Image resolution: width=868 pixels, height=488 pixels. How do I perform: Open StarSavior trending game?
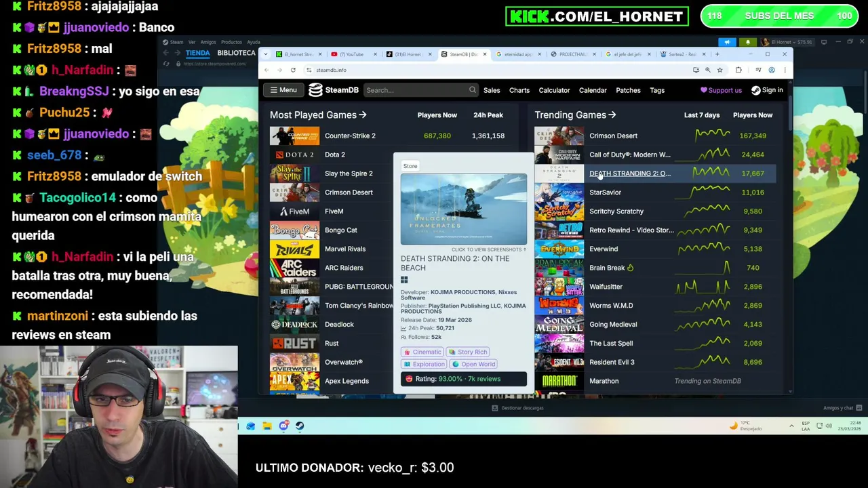tap(605, 192)
